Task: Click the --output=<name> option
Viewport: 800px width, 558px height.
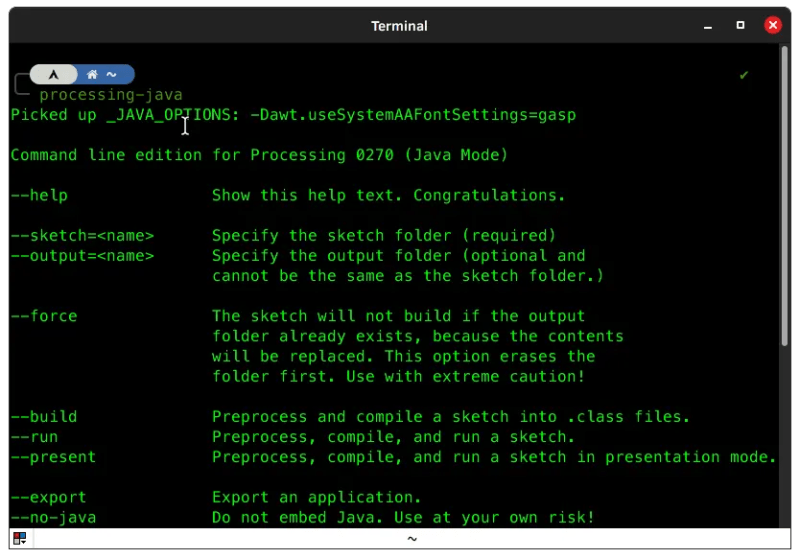Action: 82,256
